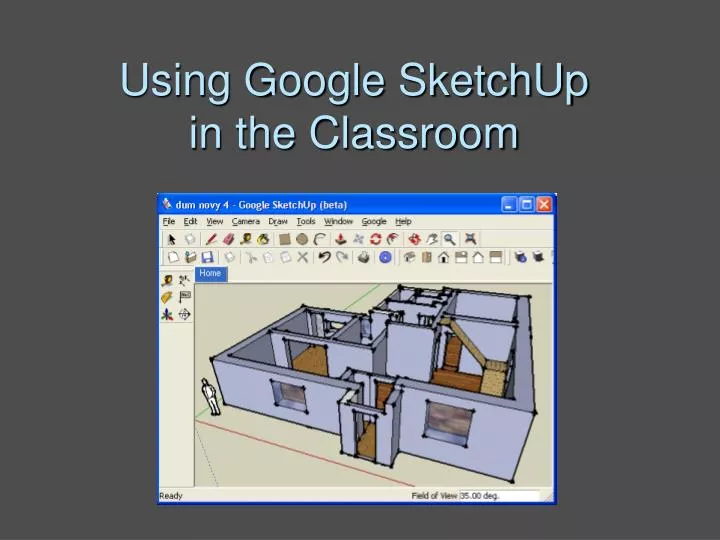Image resolution: width=720 pixels, height=540 pixels.
Task: Switch to Back view house icon
Action: pyautogui.click(x=478, y=257)
